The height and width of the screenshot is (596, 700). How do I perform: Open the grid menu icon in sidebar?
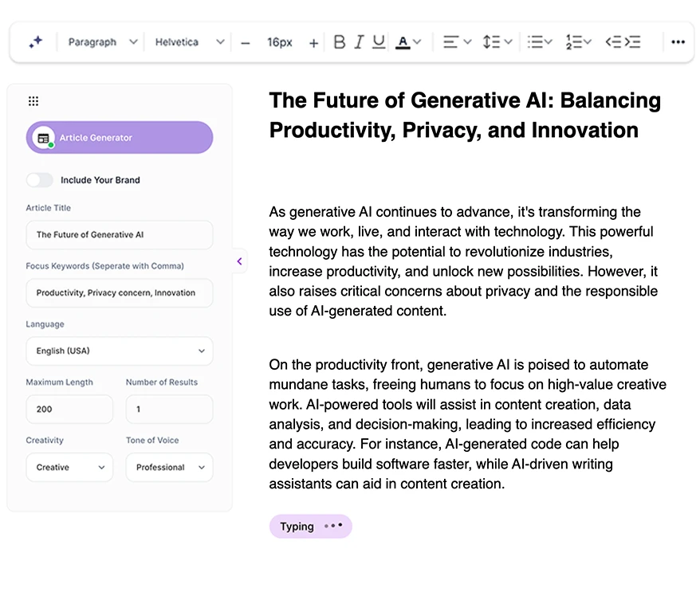(x=33, y=101)
